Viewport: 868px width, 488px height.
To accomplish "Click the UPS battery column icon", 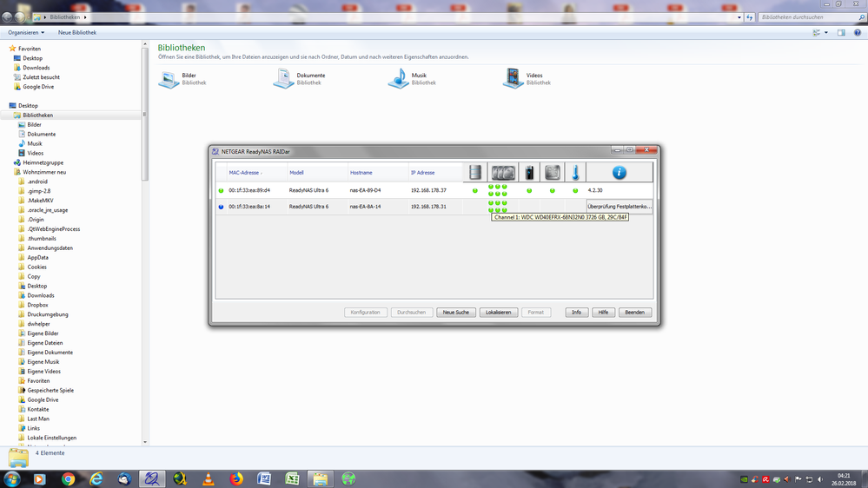I will tap(529, 173).
